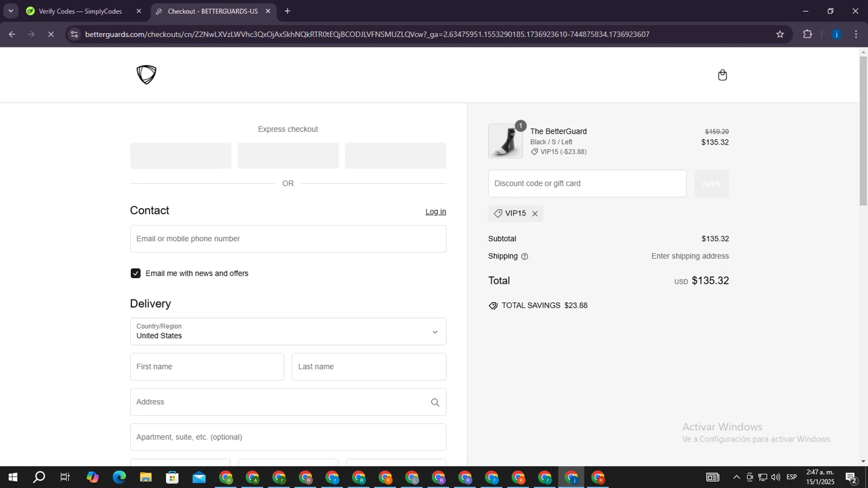Open Microsoft Edge from the taskbar
868x488 pixels.
(x=119, y=478)
